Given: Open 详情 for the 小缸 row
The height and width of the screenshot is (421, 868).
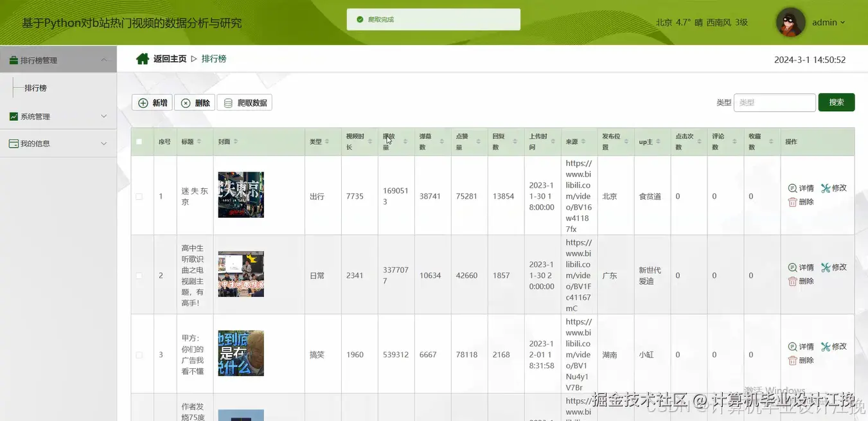Looking at the screenshot, I should pos(801,347).
